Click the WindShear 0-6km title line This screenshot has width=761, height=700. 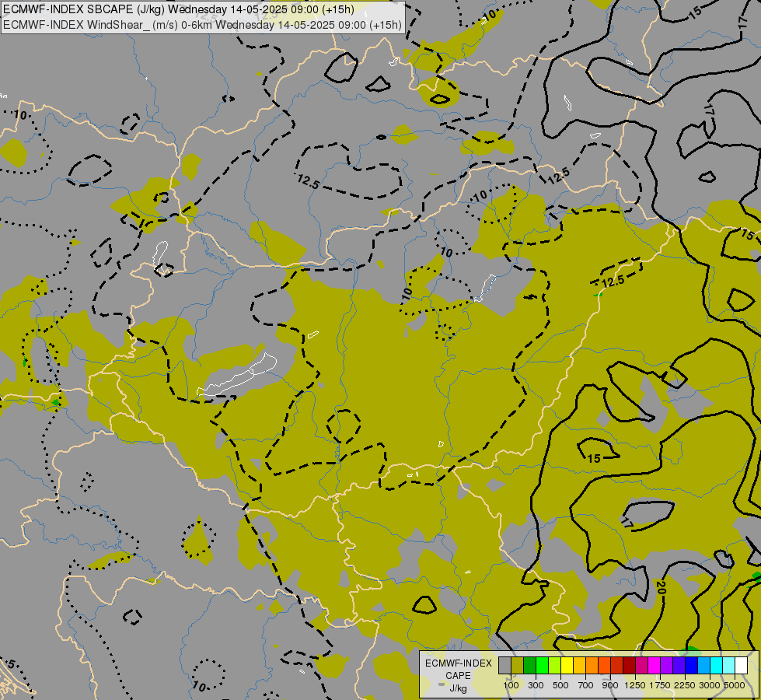202,25
